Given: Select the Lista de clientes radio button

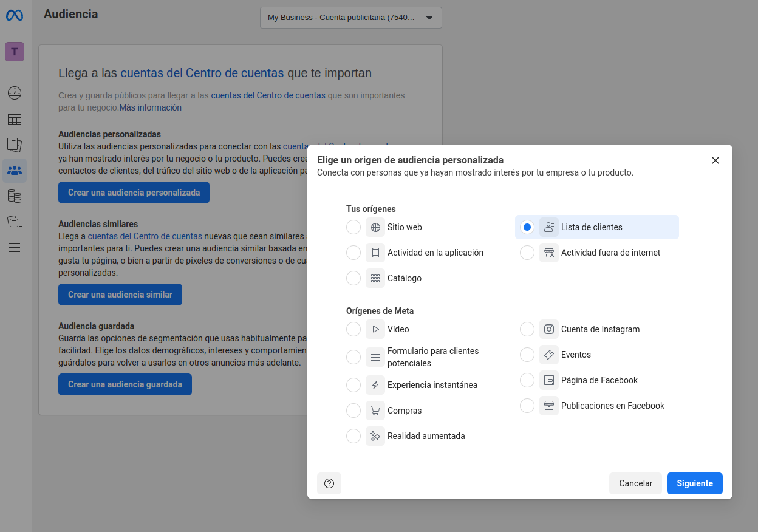Looking at the screenshot, I should pos(527,227).
